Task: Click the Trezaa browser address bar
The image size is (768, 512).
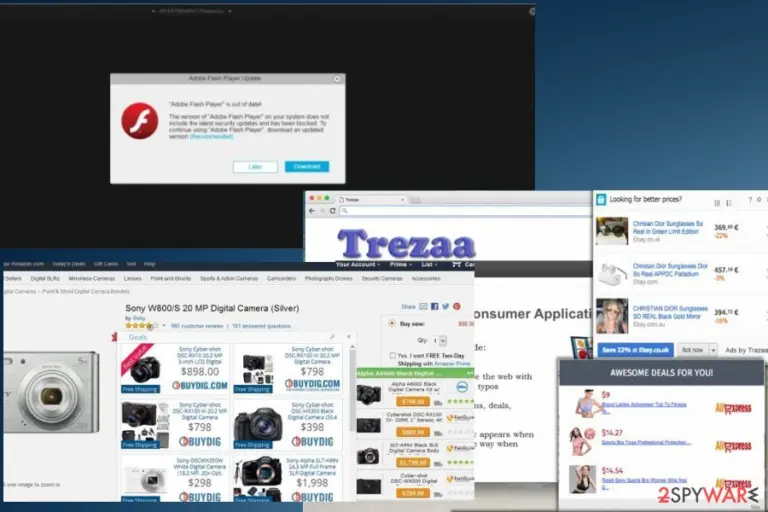Action: tap(465, 211)
